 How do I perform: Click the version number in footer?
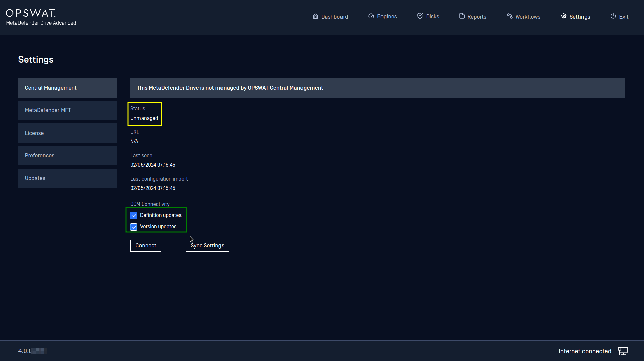click(32, 351)
